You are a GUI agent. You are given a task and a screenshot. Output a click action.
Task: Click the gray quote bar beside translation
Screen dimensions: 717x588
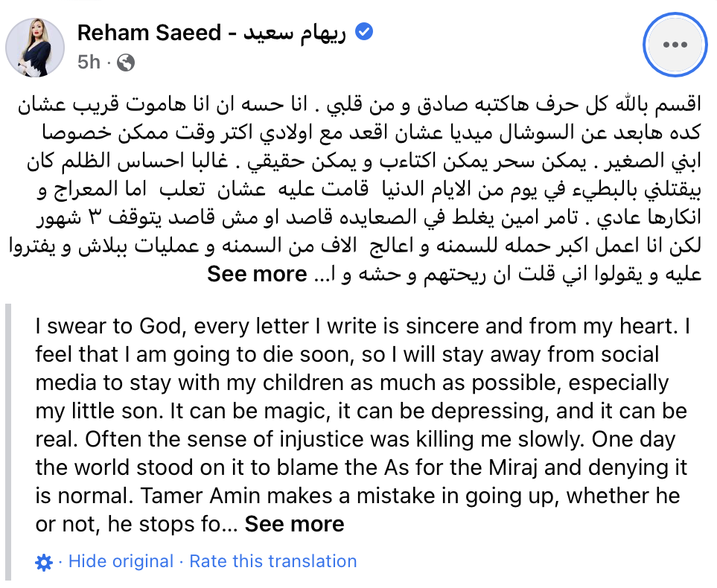[x=7, y=441]
